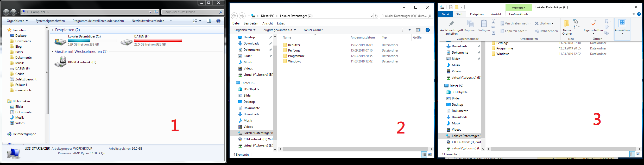The height and width of the screenshot is (165, 644).
Task: Toggle ribbon pin next to ribbon help icon
Action: pyautogui.click(x=633, y=14)
